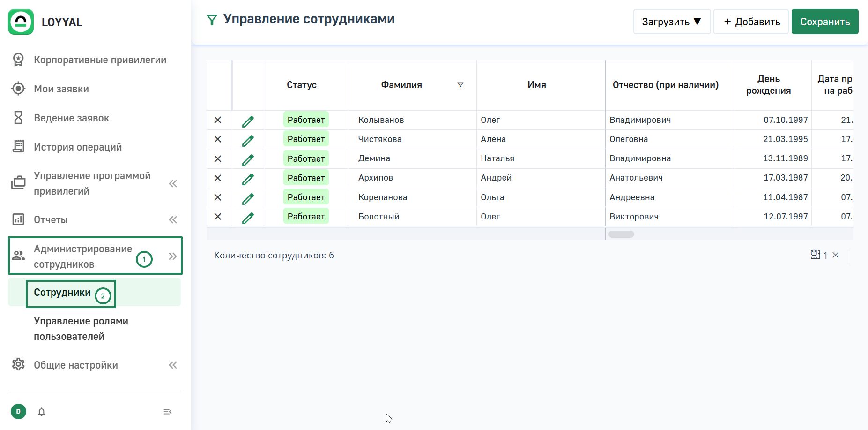Screen dimensions: 868x430
Task: Go to Управление ролями пользователей
Action: click(x=81, y=329)
